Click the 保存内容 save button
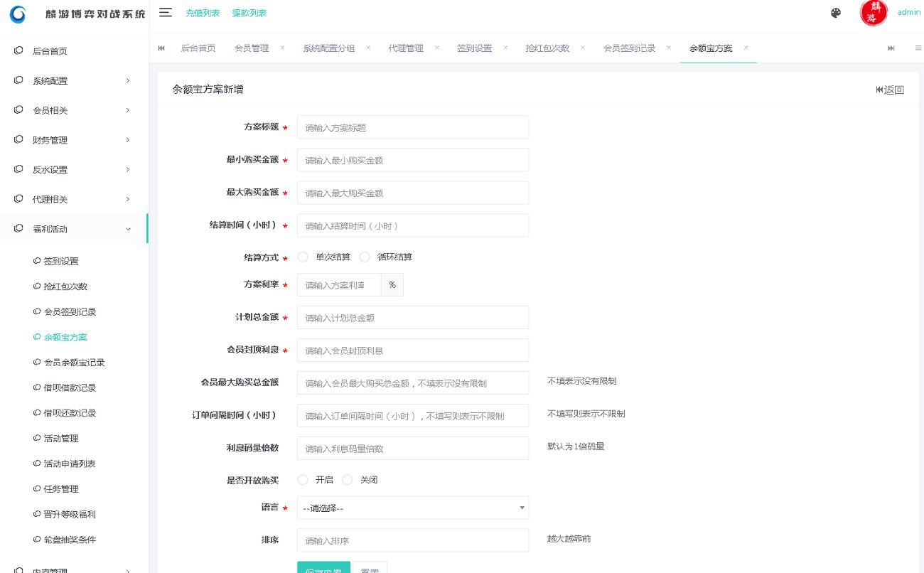 tap(323, 569)
